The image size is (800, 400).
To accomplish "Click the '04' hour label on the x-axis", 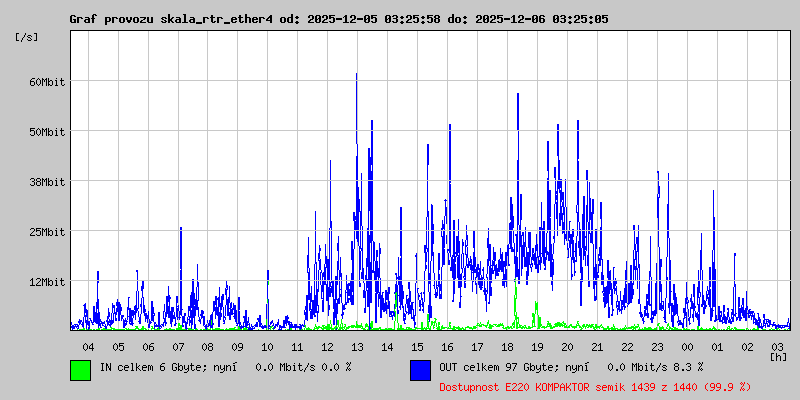I will click(x=88, y=347).
